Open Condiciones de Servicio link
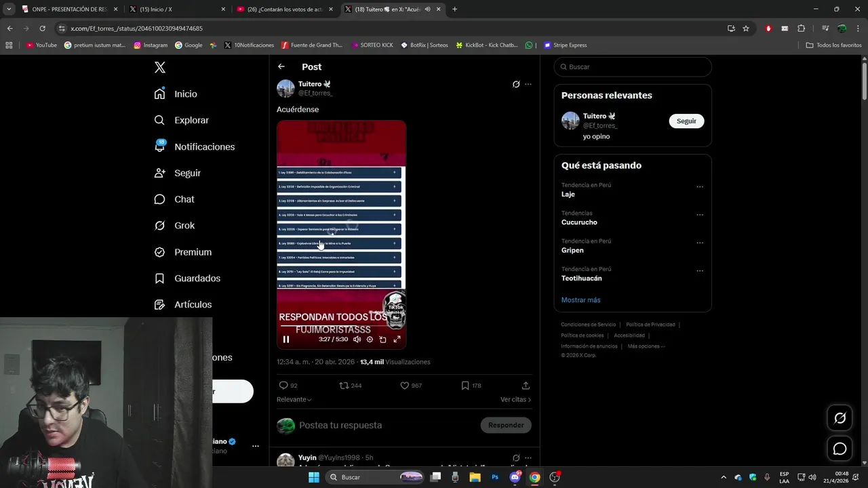This screenshot has width=868, height=488. [x=589, y=325]
